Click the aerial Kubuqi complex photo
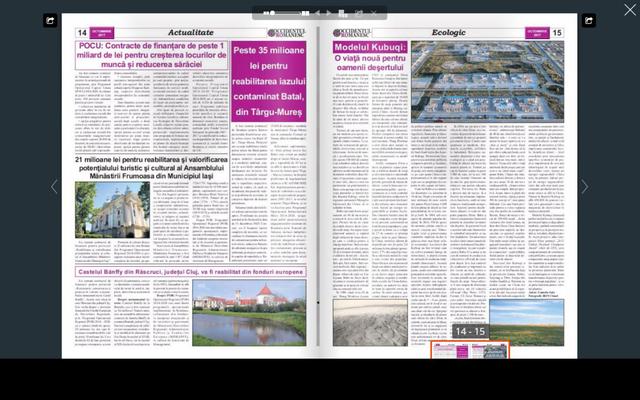The height and width of the screenshot is (400, 640). pyautogui.click(x=487, y=82)
